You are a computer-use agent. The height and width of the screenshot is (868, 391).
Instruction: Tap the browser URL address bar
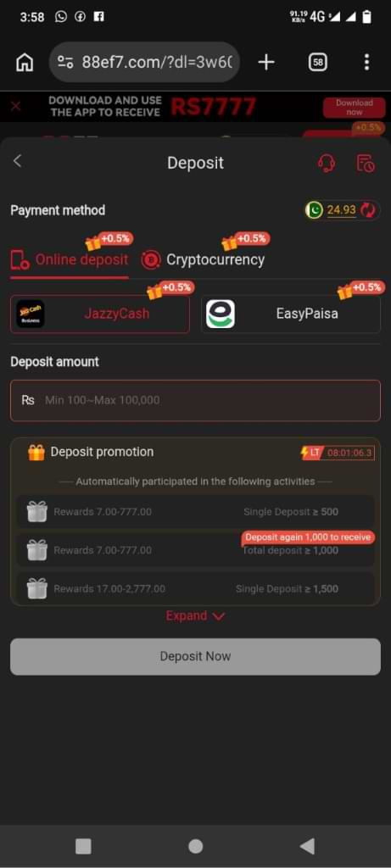144,63
